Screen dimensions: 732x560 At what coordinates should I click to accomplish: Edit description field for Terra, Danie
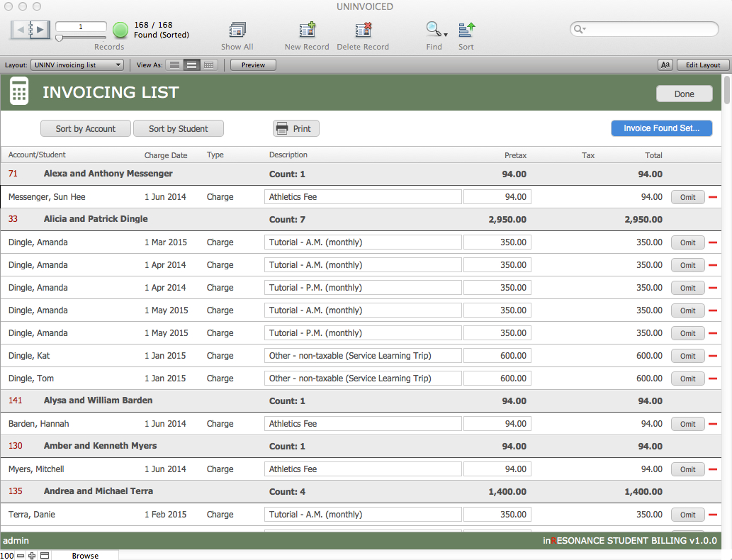[364, 515]
